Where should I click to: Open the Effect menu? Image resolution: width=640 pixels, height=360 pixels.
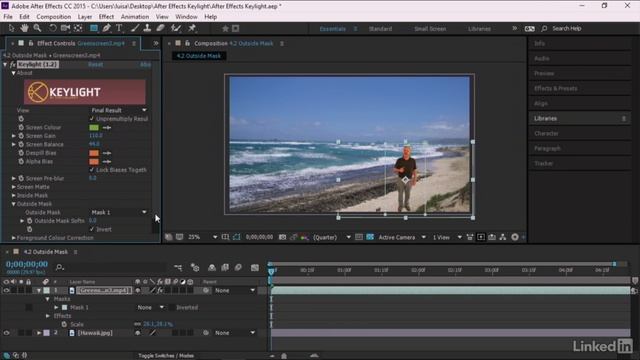coord(106,17)
